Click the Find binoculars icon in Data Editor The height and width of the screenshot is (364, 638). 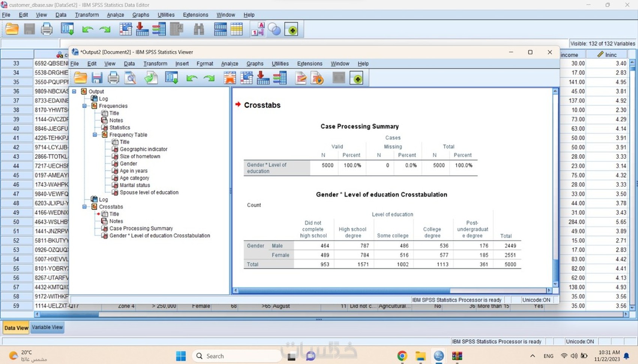199,29
